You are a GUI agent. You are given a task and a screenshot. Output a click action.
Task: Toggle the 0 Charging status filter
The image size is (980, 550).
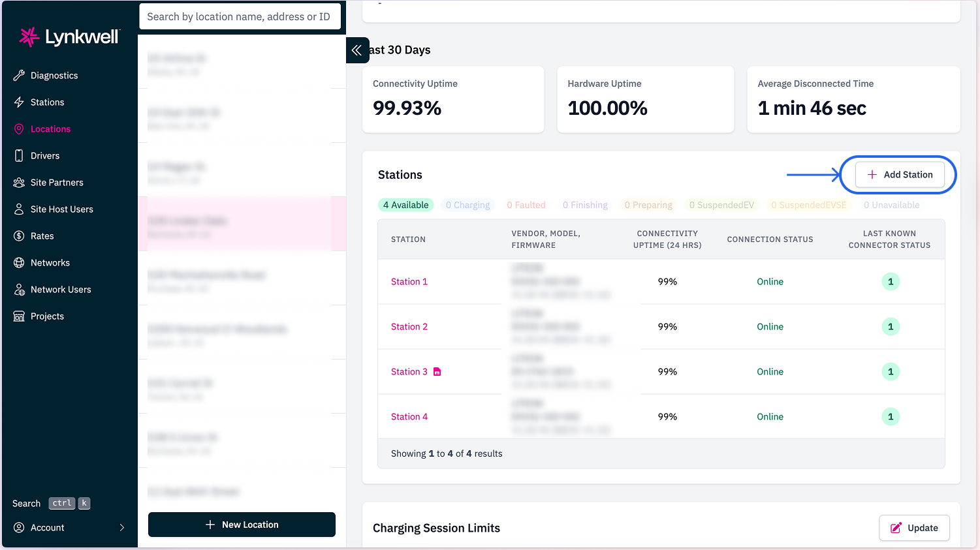(x=467, y=205)
